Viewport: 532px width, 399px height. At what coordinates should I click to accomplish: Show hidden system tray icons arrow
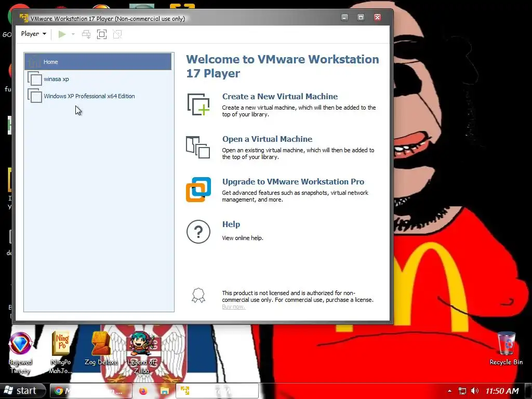pyautogui.click(x=449, y=391)
